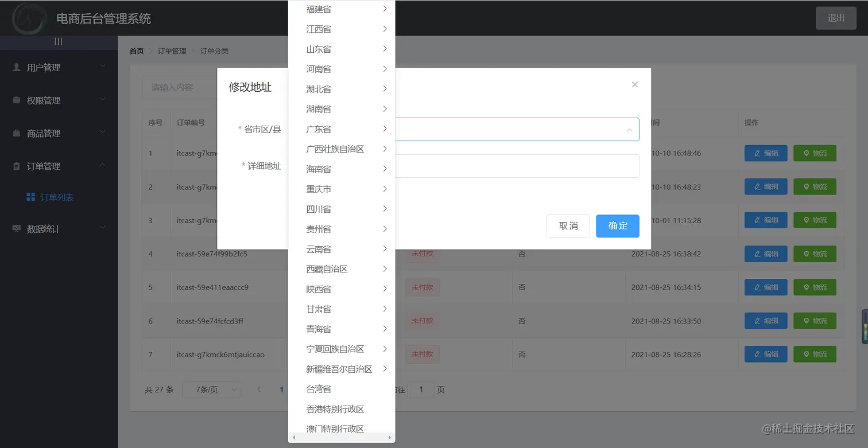Choose 湖北省 in the province list
The height and width of the screenshot is (448, 868).
[342, 89]
